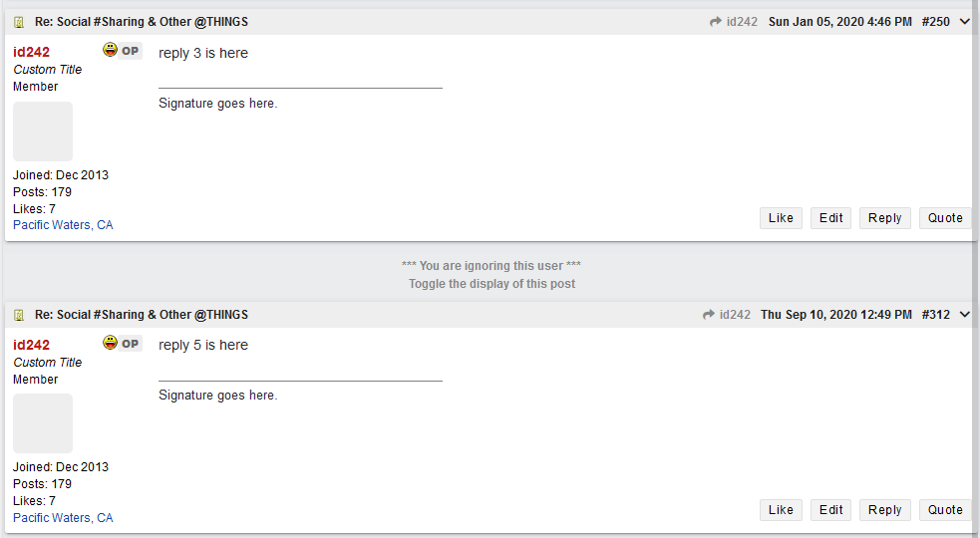
Task: Click the OP badge in post #312
Action: 130,344
